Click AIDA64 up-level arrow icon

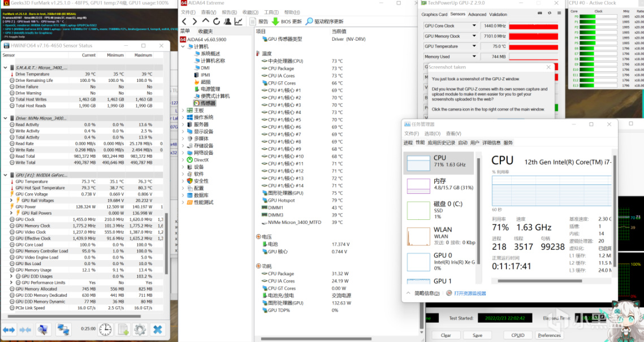205,21
